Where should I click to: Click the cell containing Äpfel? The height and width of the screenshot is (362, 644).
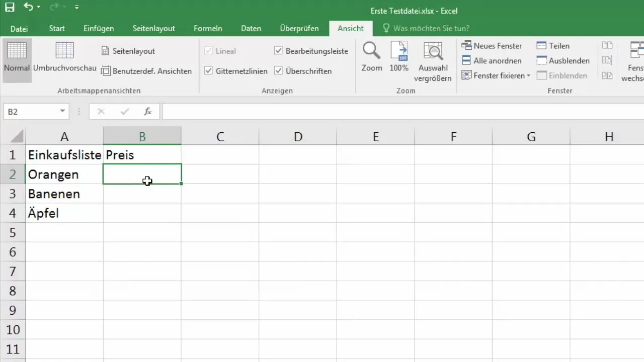[x=64, y=213]
